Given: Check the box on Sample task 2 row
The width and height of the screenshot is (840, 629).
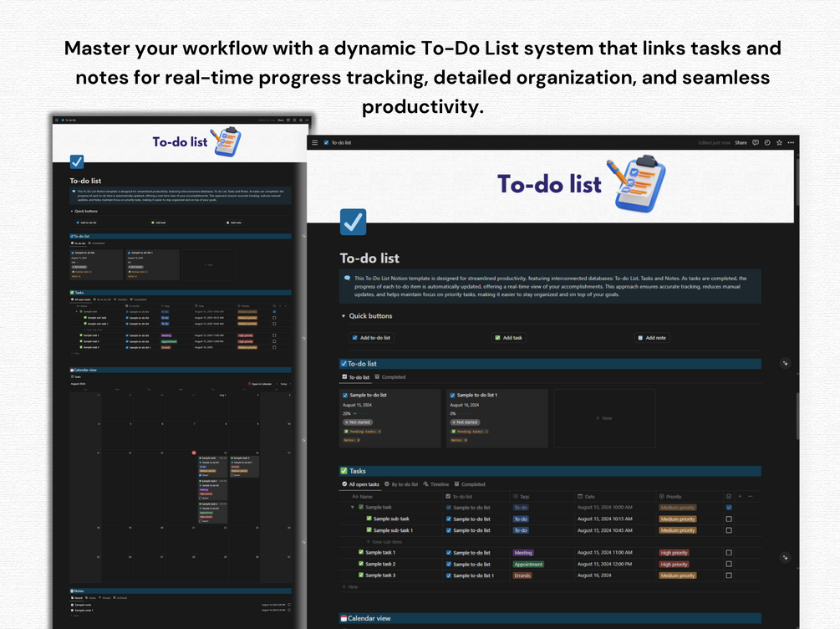Looking at the screenshot, I should (x=729, y=564).
